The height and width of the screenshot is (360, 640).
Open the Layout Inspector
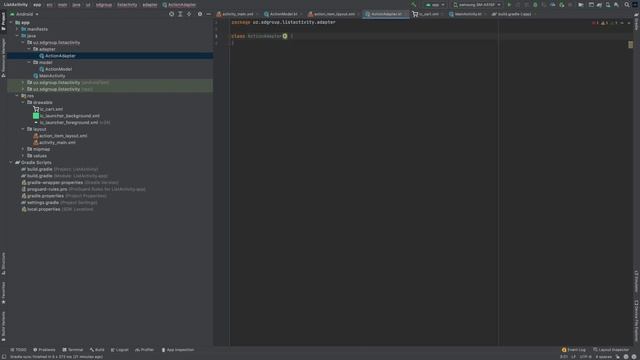click(x=611, y=350)
